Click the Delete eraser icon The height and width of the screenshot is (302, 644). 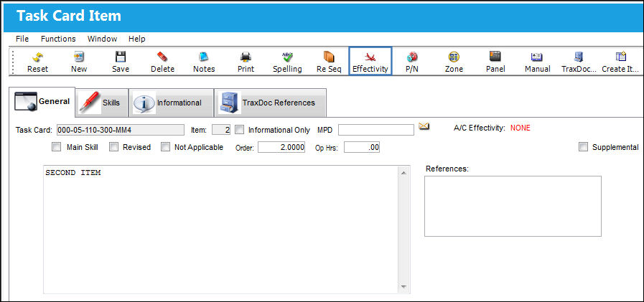click(162, 62)
